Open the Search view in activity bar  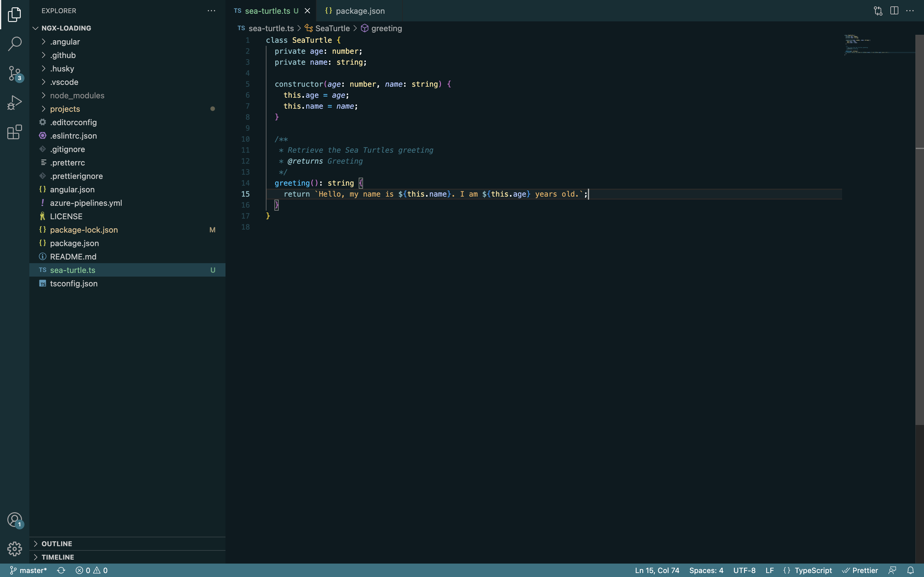click(x=14, y=43)
